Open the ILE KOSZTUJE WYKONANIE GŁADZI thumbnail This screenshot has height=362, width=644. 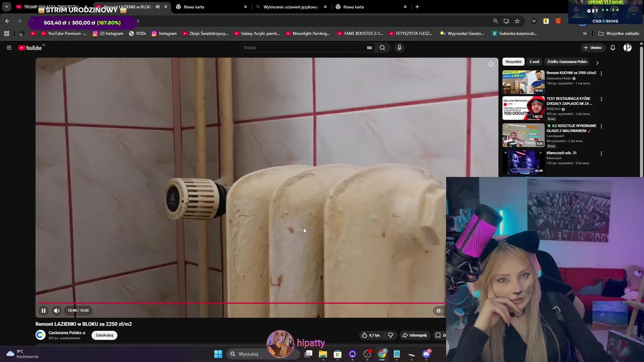tap(523, 135)
